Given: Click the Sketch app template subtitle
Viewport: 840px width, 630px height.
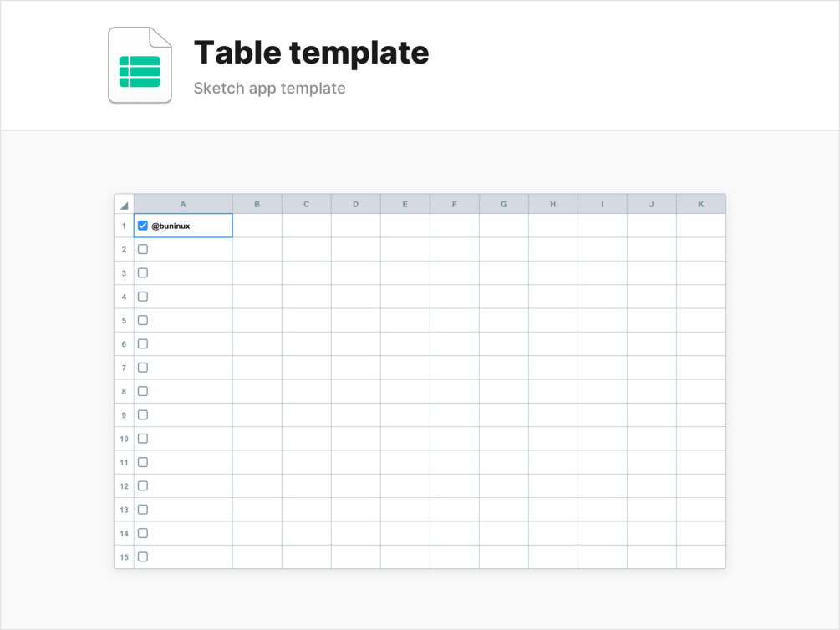Looking at the screenshot, I should click(269, 88).
